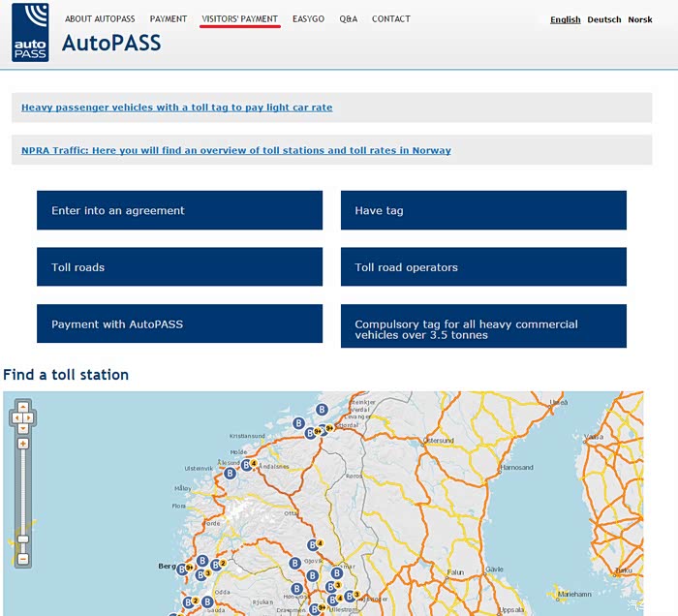Screen dimensions: 678x616
Task: Click toll station marker near Ulsteinvik
Action: click(231, 474)
